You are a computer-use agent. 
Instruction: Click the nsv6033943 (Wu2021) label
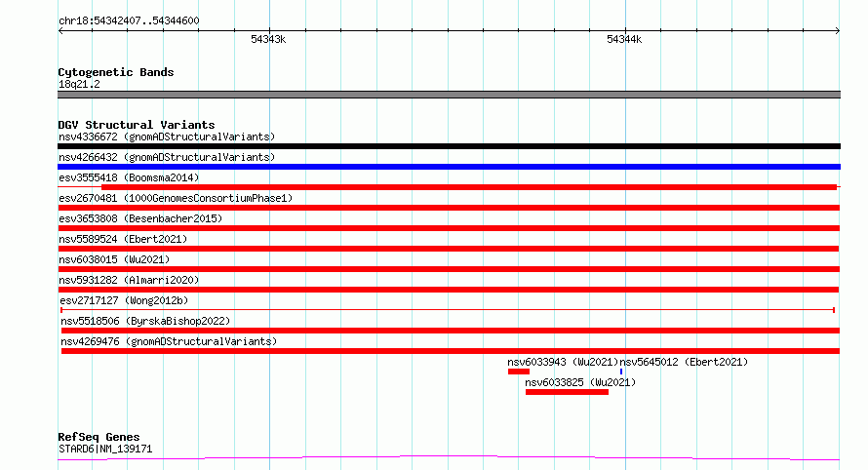click(563, 362)
